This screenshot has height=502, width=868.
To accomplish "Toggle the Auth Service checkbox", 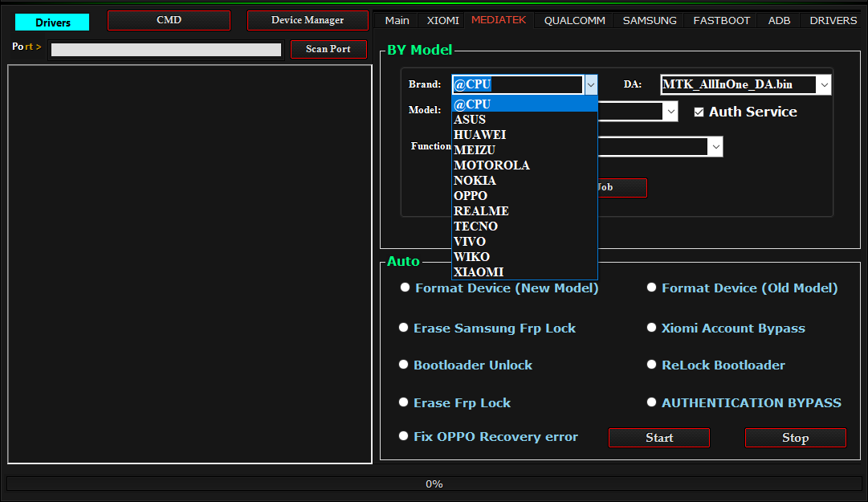I will (x=699, y=112).
